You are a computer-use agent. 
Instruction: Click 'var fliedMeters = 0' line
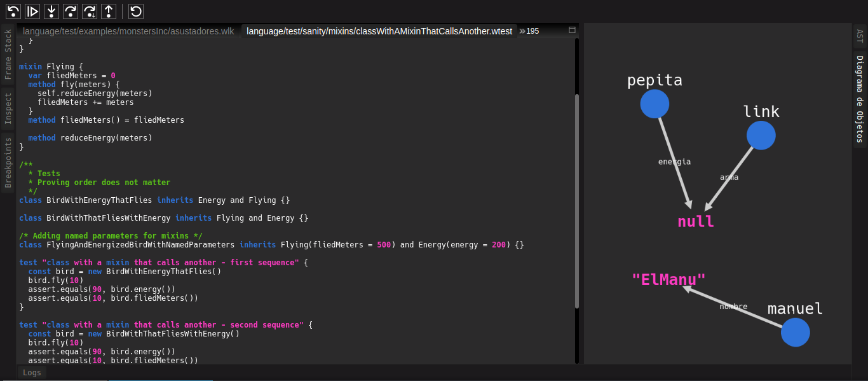(x=72, y=75)
